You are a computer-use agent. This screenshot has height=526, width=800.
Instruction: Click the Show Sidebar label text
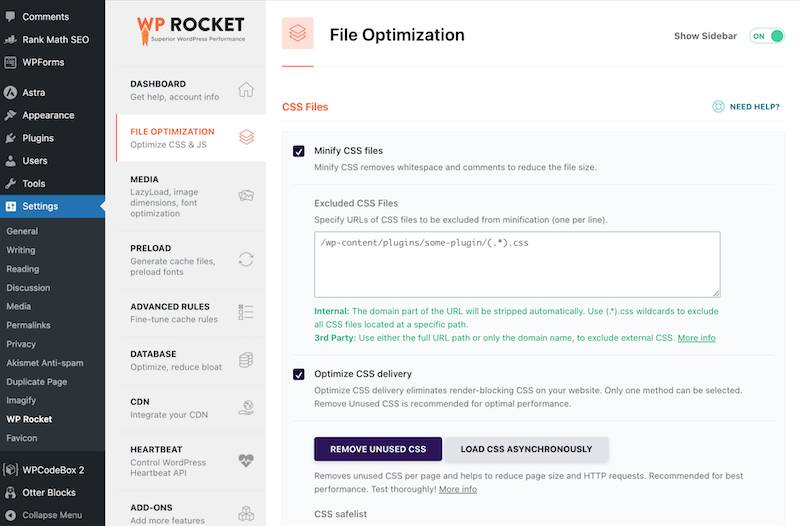(705, 36)
